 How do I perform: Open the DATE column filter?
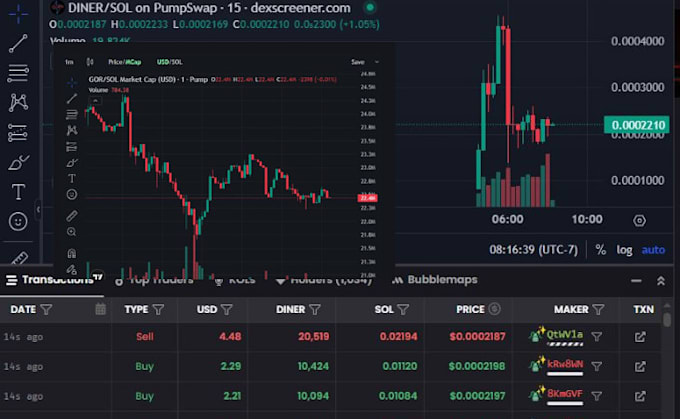46,309
